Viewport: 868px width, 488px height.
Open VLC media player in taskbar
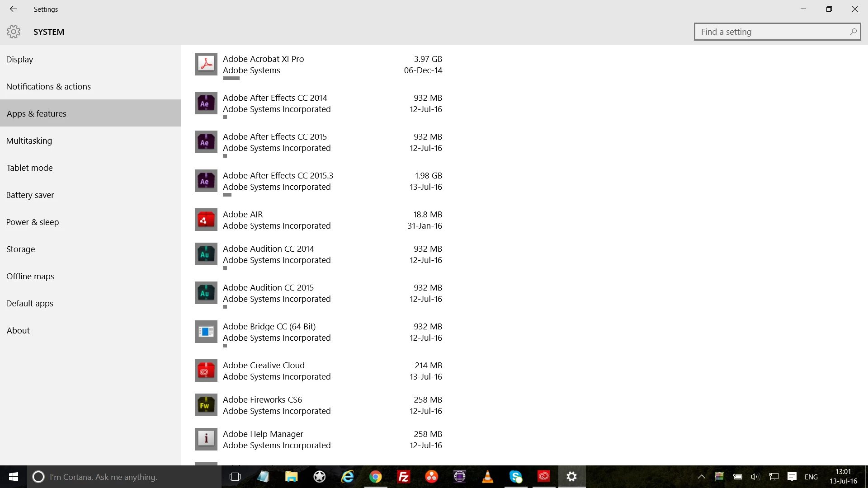click(x=487, y=477)
